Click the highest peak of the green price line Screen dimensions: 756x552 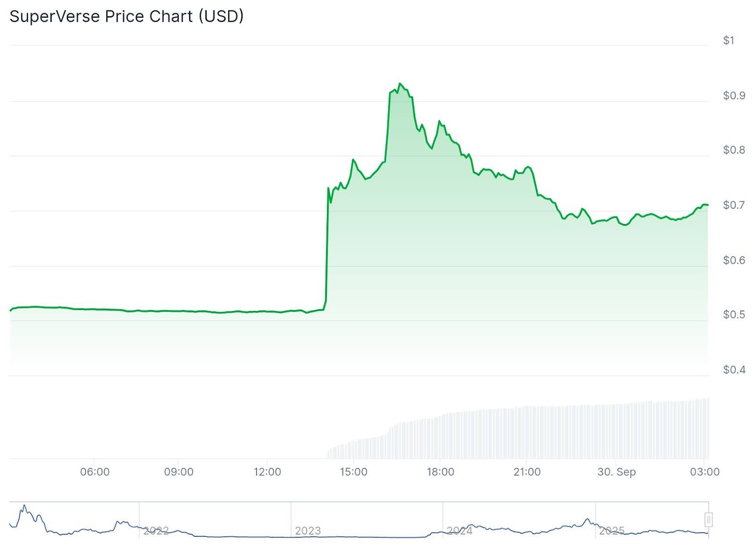click(x=400, y=84)
